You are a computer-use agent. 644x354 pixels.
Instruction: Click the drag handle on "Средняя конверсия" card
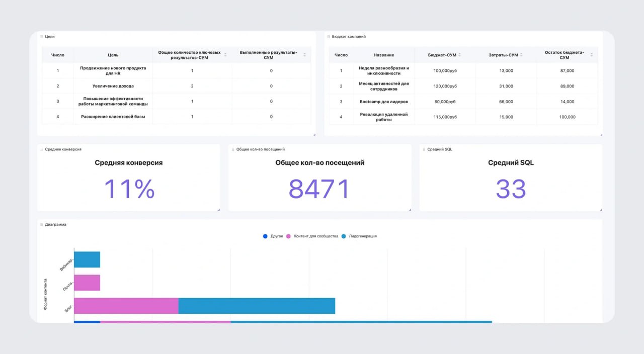42,149
